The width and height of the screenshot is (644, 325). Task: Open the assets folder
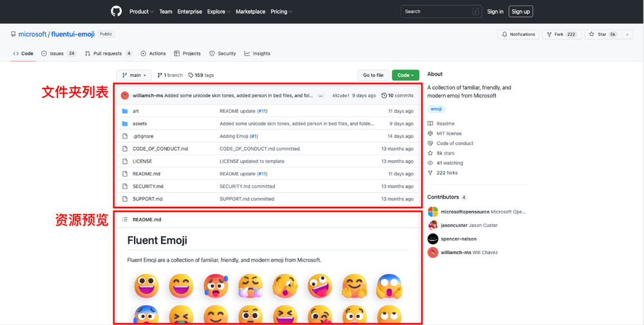pos(140,123)
